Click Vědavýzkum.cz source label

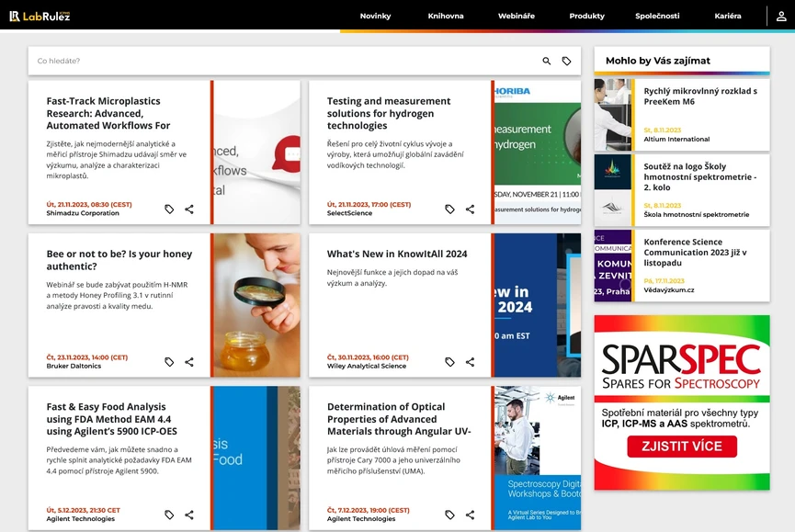point(669,290)
